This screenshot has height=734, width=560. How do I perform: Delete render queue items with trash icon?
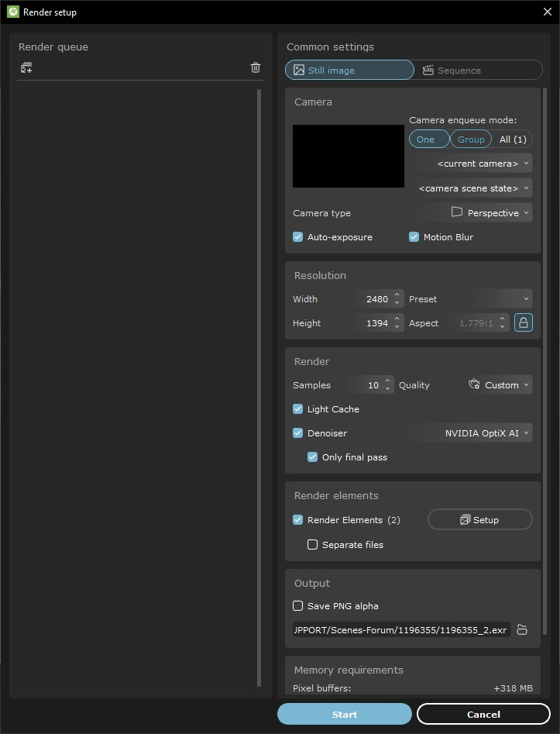click(x=256, y=67)
